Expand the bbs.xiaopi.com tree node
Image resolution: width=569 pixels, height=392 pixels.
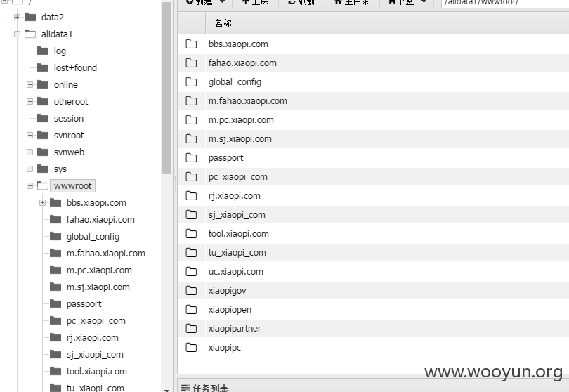pos(42,202)
